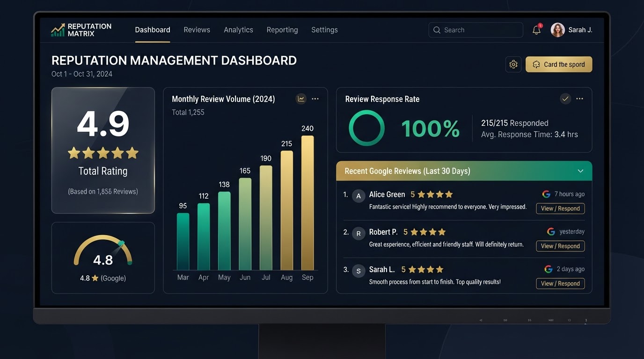Click Robert P.'s avatar circle
This screenshot has height=359, width=644.
(x=359, y=233)
